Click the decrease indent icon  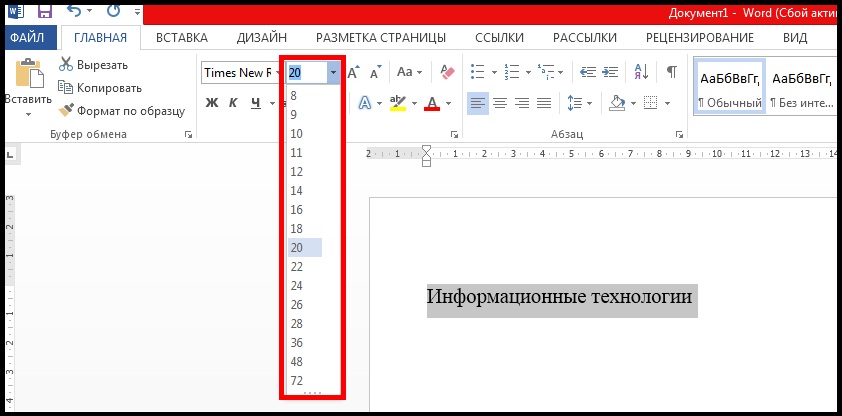(589, 72)
